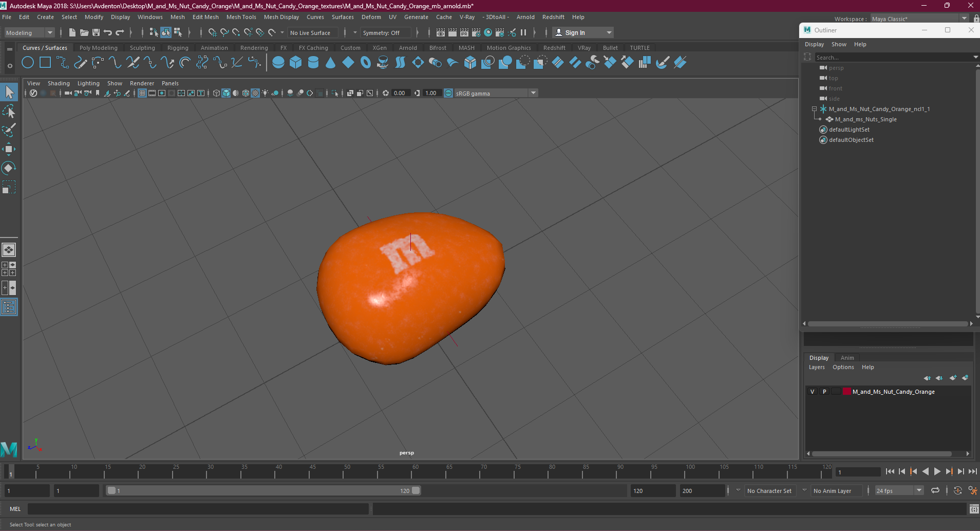Open the Symmetry Off dropdown
Viewport: 980px width, 531px height.
[x=386, y=33]
